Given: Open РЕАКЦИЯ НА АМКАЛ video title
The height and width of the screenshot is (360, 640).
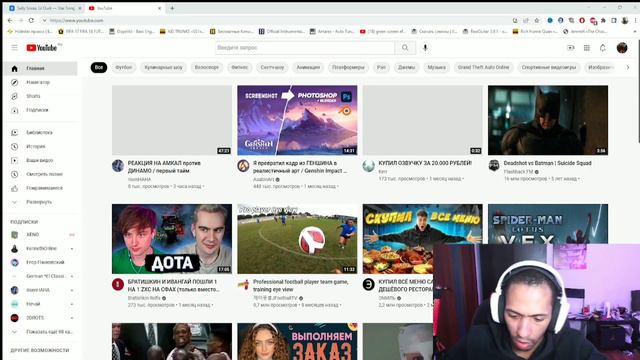Looking at the screenshot, I should coord(164,167).
